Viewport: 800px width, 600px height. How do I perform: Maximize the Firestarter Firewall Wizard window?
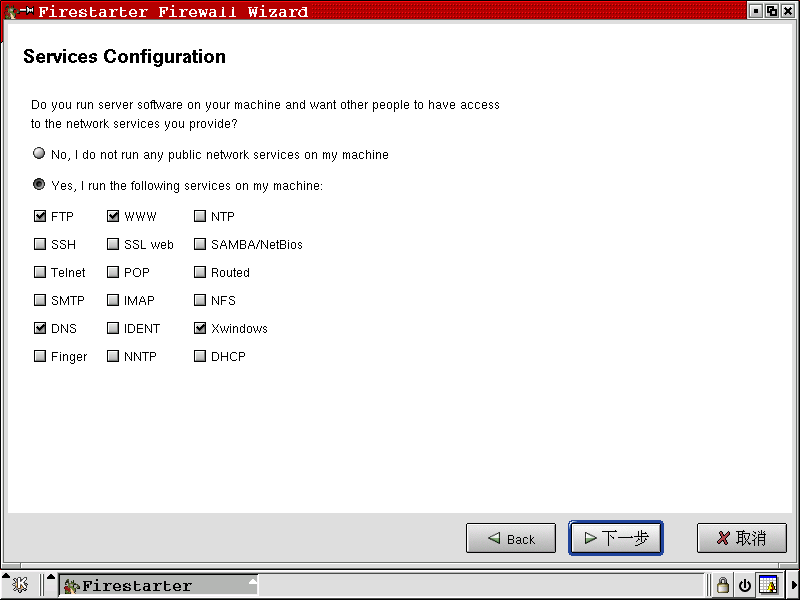coord(771,11)
